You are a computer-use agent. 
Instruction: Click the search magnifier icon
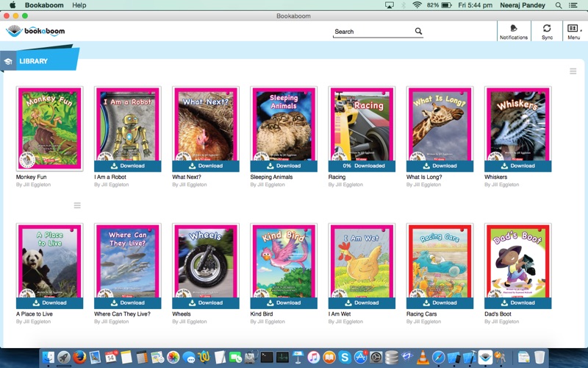click(x=418, y=31)
